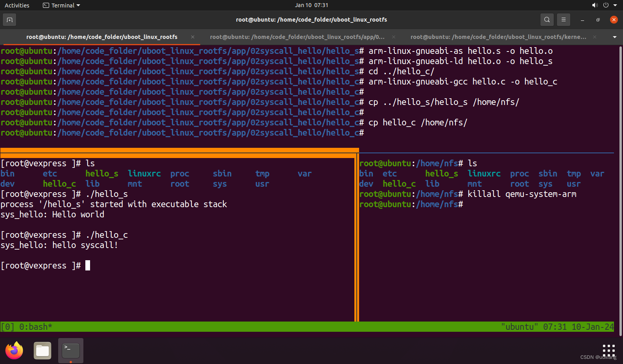
Task: Click 'sbin' in vexpress ls output
Action: click(222, 174)
